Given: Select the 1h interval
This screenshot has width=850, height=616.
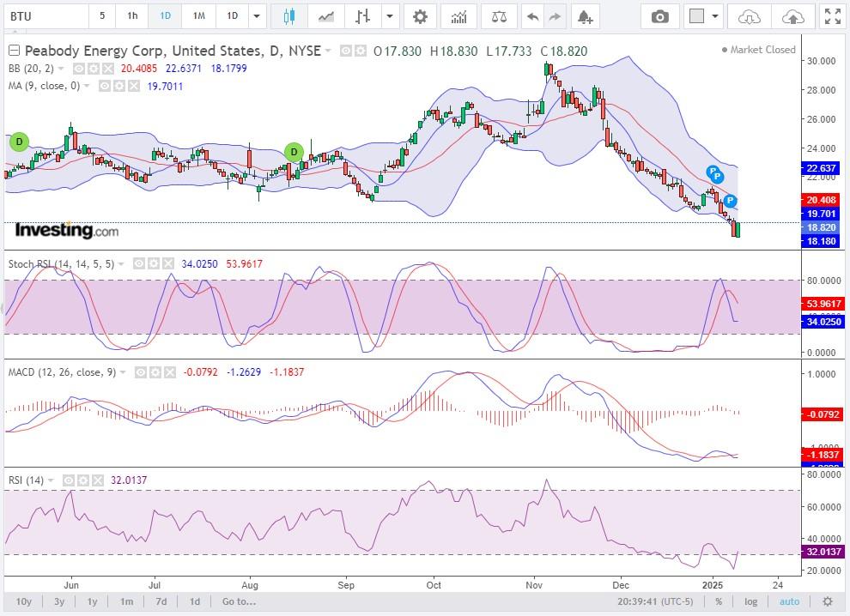Looking at the screenshot, I should coord(132,16).
